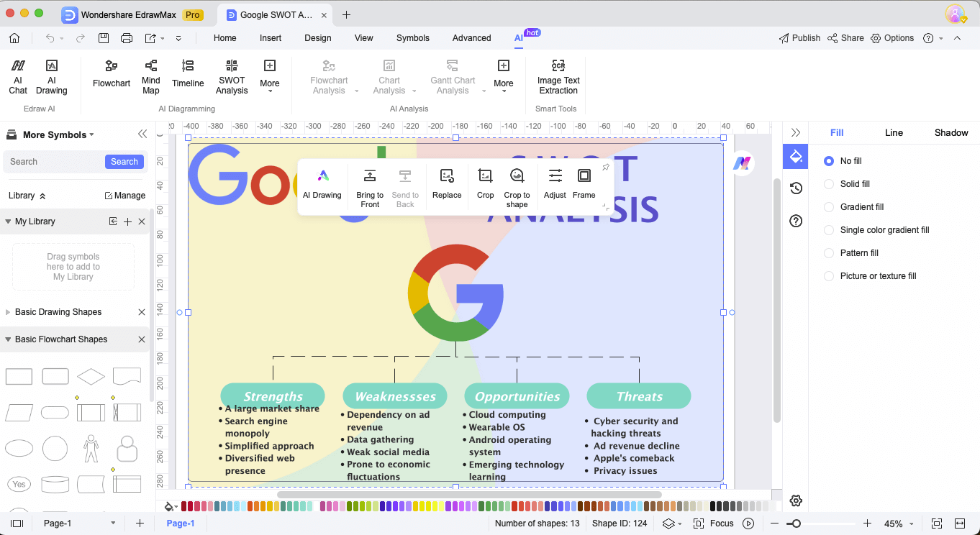Start presentation play button
Screen dimensions: 980x535
(x=748, y=523)
